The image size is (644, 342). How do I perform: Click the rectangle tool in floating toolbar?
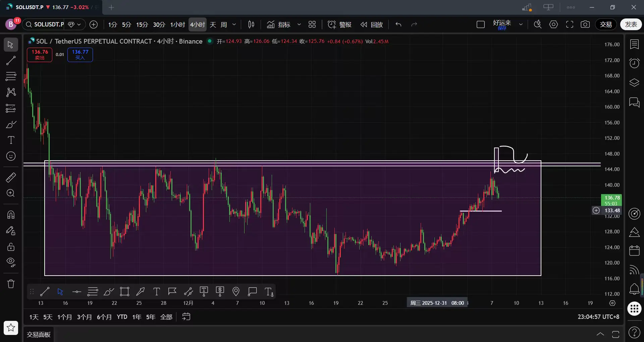pyautogui.click(x=125, y=292)
